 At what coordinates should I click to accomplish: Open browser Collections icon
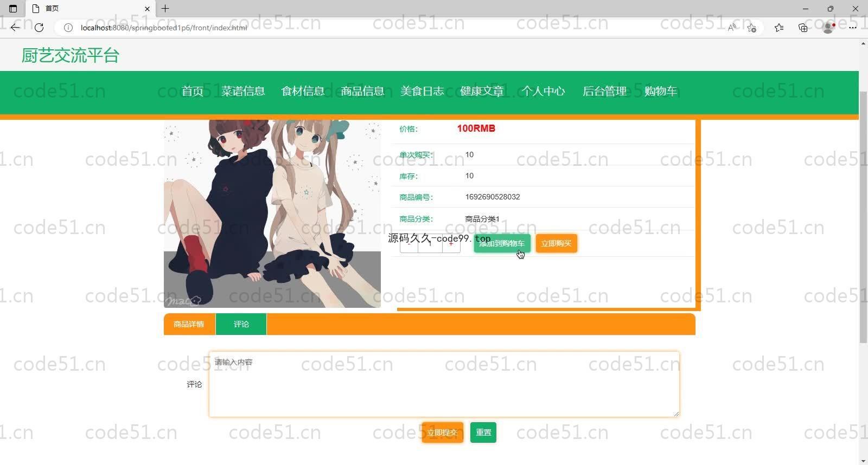tap(803, 28)
